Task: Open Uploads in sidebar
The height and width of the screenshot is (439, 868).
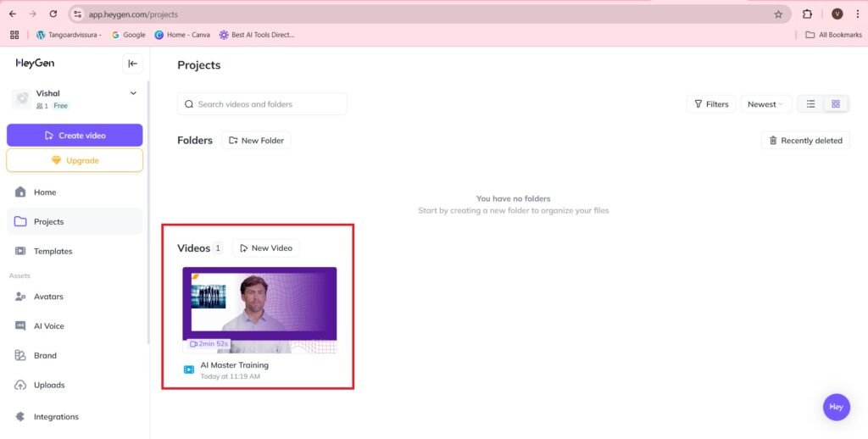Action: click(x=75, y=385)
